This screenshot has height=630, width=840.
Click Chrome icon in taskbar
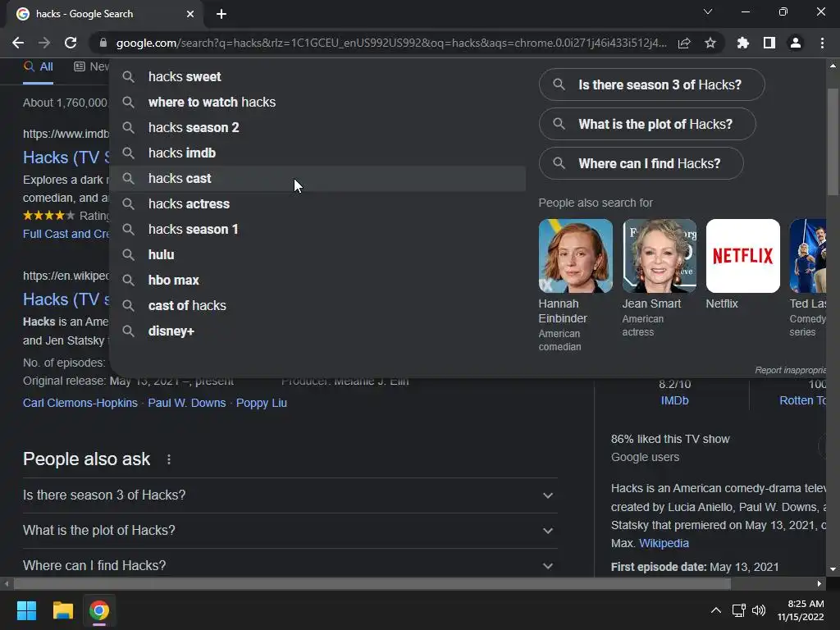99,610
